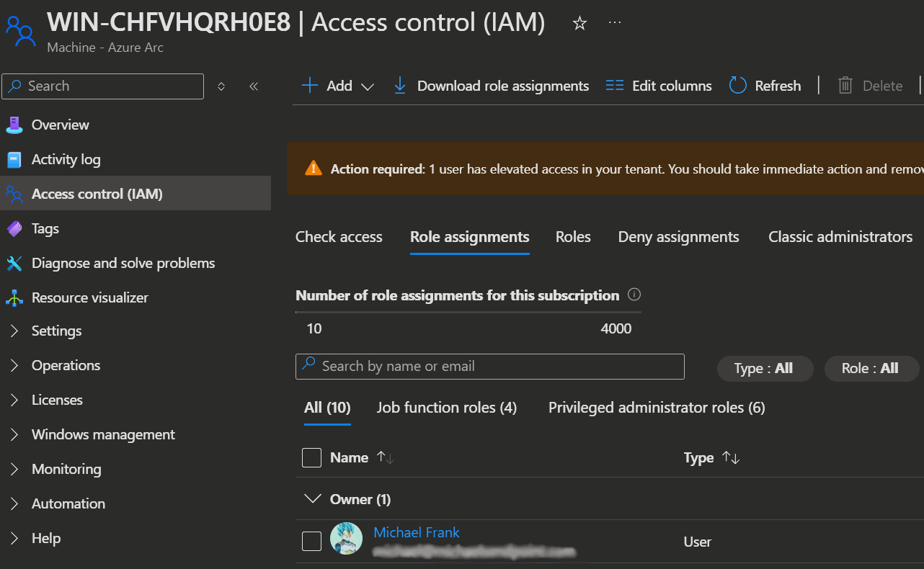Click the Search by name or email field
The width and height of the screenshot is (924, 569).
[x=490, y=366]
